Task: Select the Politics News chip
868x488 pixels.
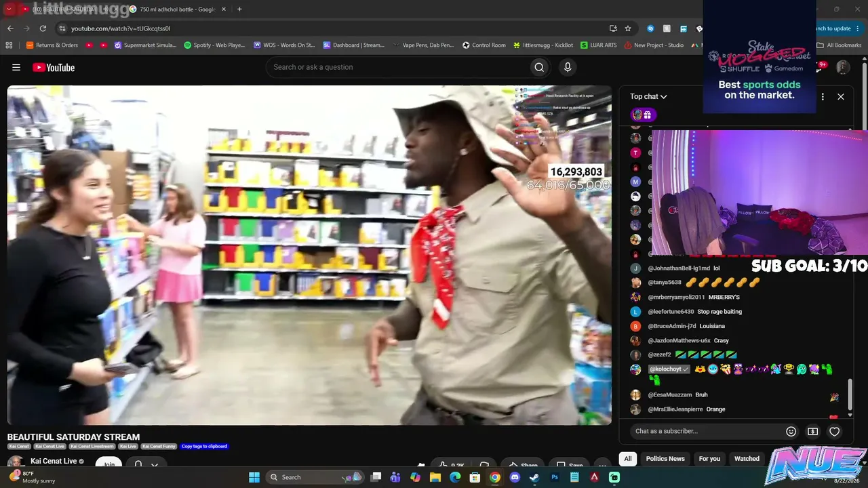Action: [x=665, y=459]
